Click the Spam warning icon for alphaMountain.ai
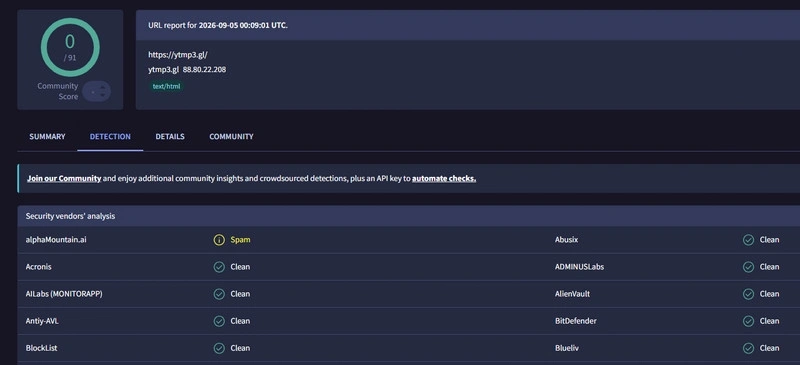This screenshot has height=365, width=800. [219, 240]
